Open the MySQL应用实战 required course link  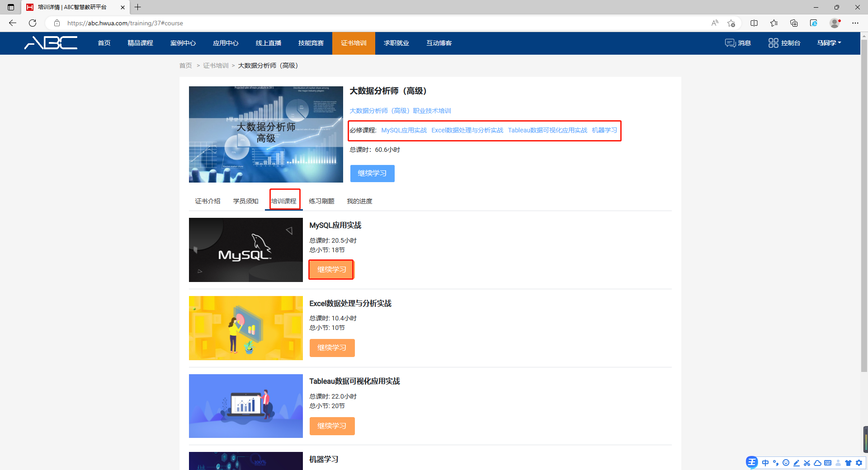click(x=404, y=130)
